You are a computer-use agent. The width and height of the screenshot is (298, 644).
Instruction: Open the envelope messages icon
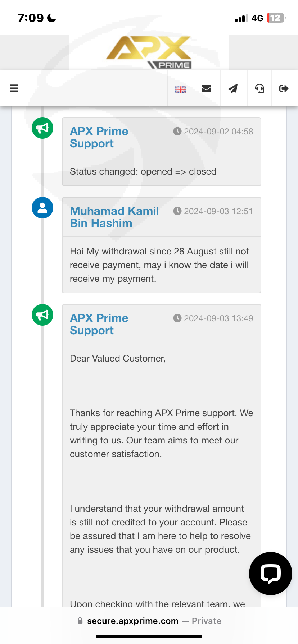pyautogui.click(x=206, y=88)
